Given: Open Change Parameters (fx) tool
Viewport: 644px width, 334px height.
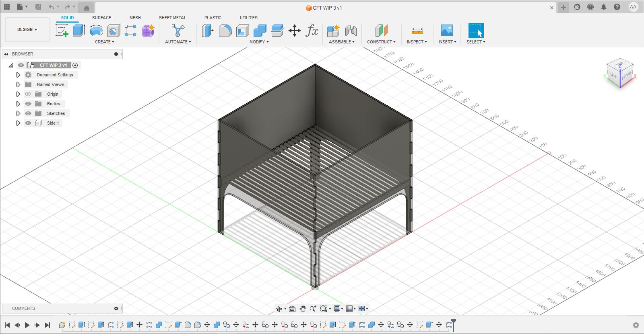Looking at the screenshot, I should [312, 31].
